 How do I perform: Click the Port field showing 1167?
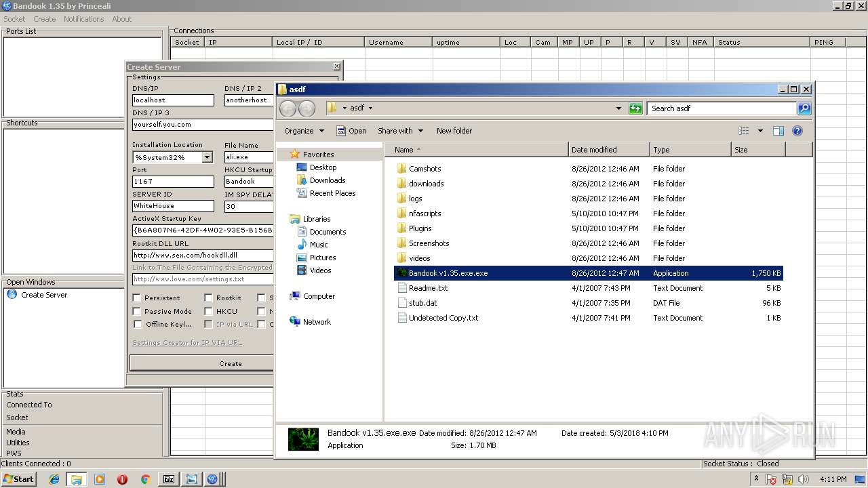click(x=173, y=182)
